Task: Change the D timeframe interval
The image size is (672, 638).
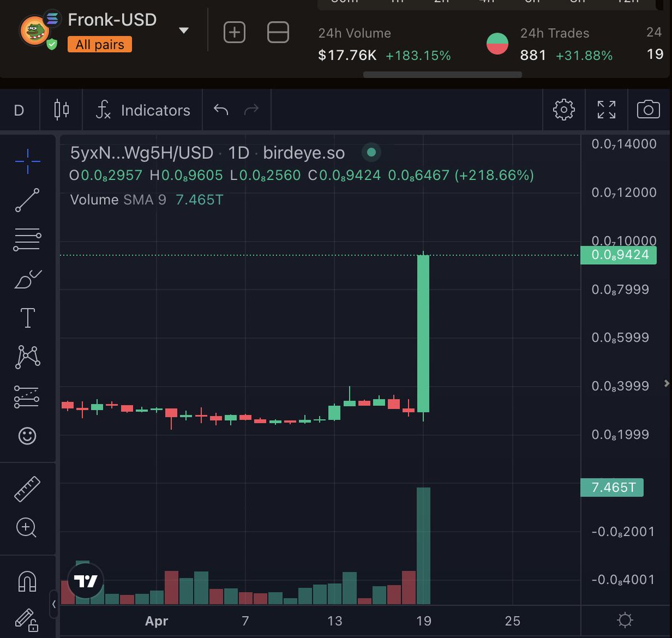Action: coord(19,110)
